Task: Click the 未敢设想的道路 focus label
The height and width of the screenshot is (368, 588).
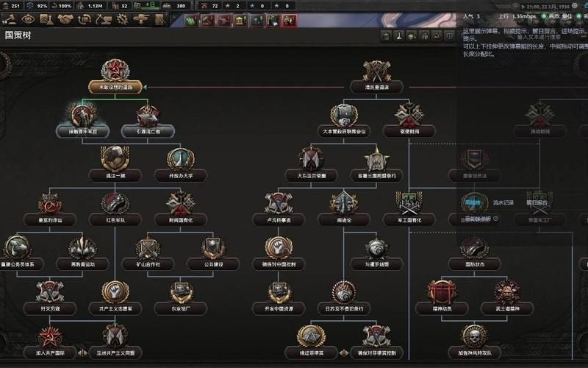Action: 115,87
